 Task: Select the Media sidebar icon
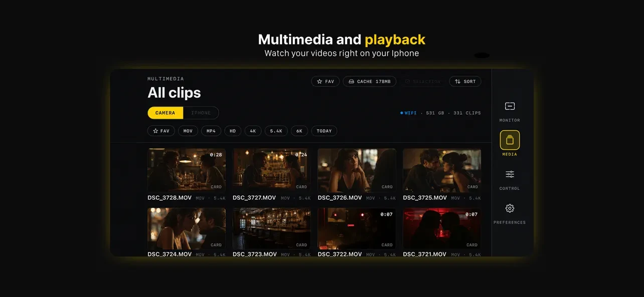(510, 140)
